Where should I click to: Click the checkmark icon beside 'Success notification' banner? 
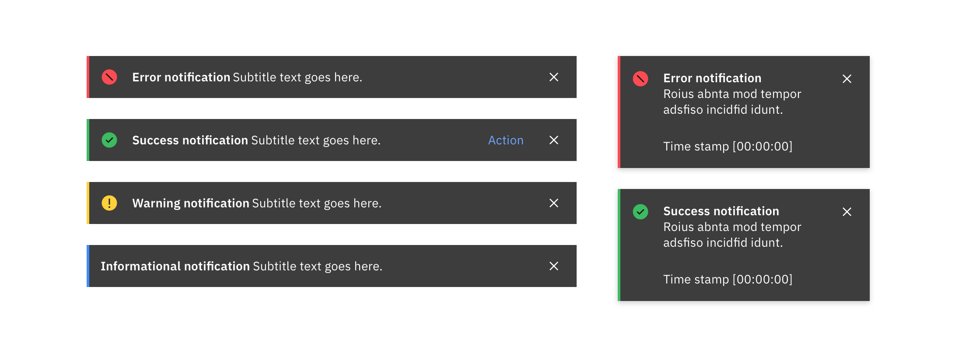(x=109, y=140)
